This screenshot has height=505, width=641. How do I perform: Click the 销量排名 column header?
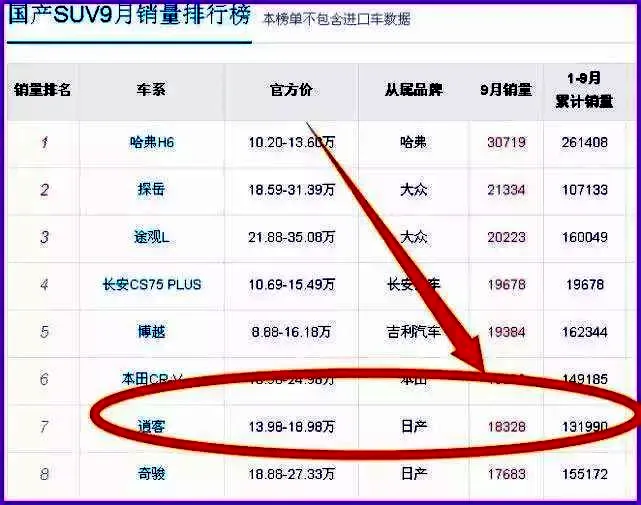43,90
